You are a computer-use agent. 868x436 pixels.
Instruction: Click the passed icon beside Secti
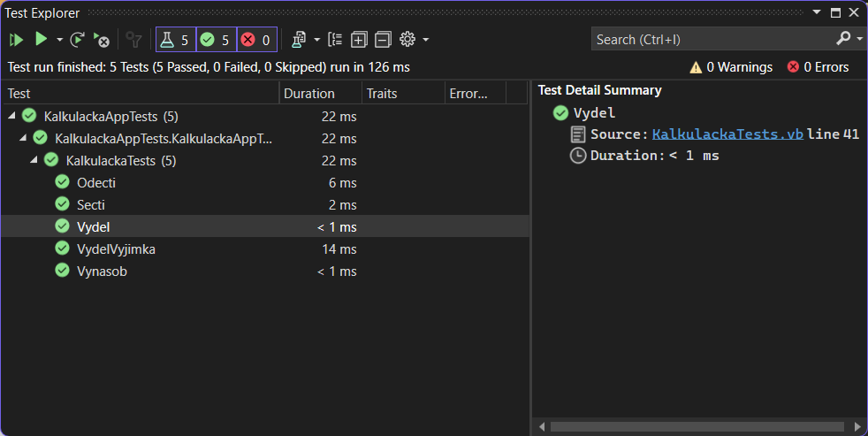(x=63, y=204)
